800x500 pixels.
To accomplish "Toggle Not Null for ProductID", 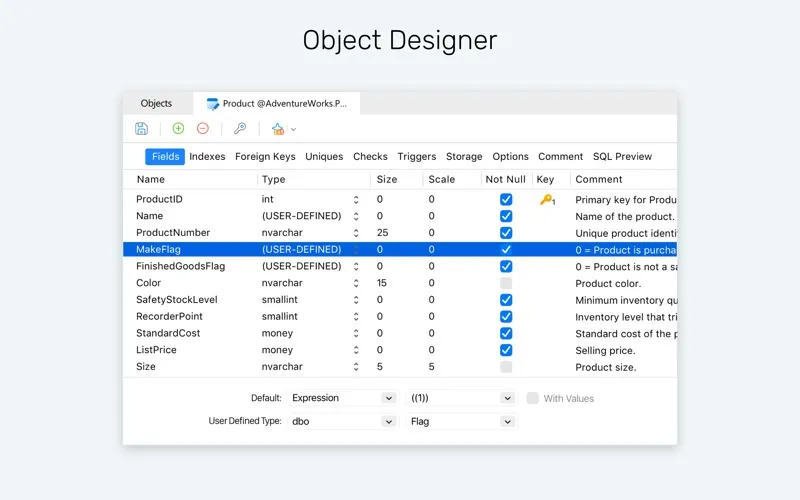I will point(506,199).
